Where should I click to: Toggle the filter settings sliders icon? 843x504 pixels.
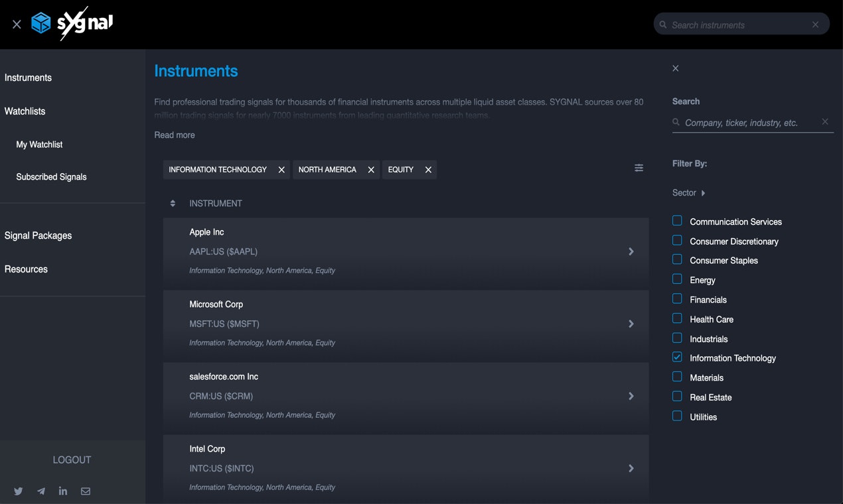pyautogui.click(x=639, y=168)
